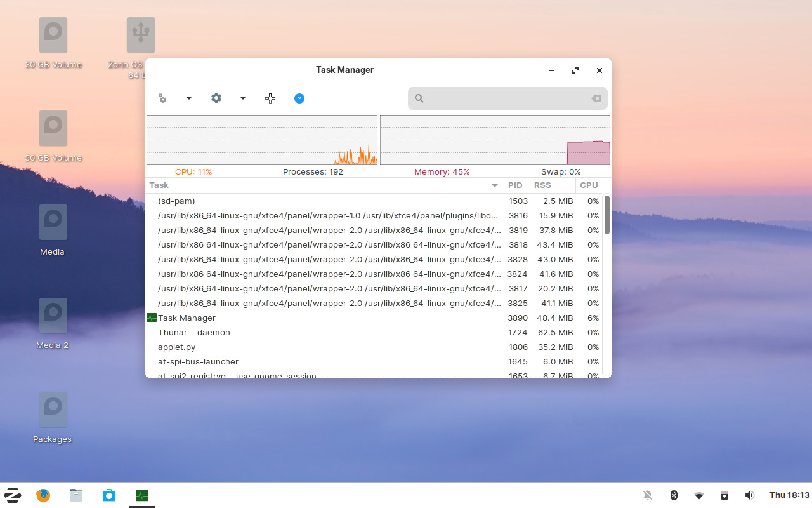
Task: Sort processes by the CPU column
Action: 588,185
